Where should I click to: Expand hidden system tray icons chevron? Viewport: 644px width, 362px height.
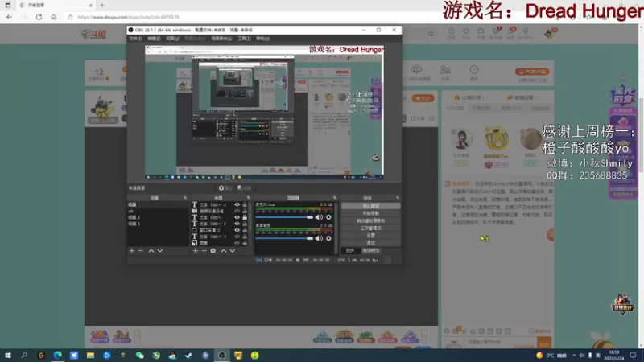(x=574, y=356)
